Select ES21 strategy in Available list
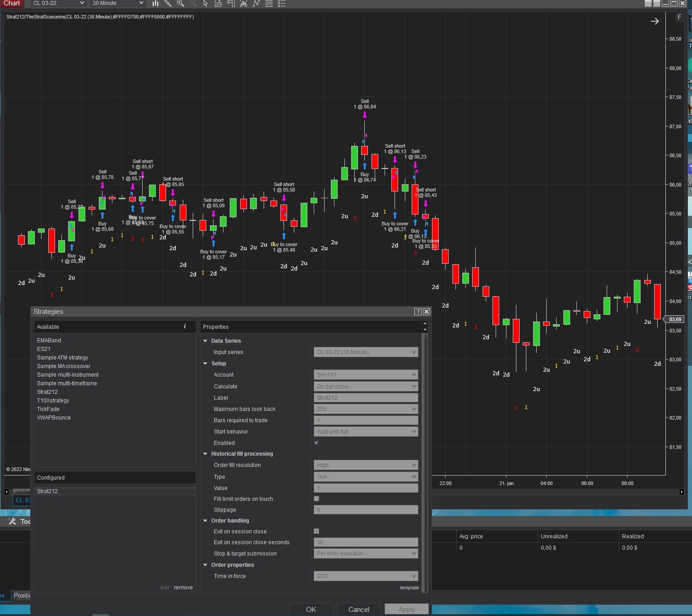 (x=44, y=349)
